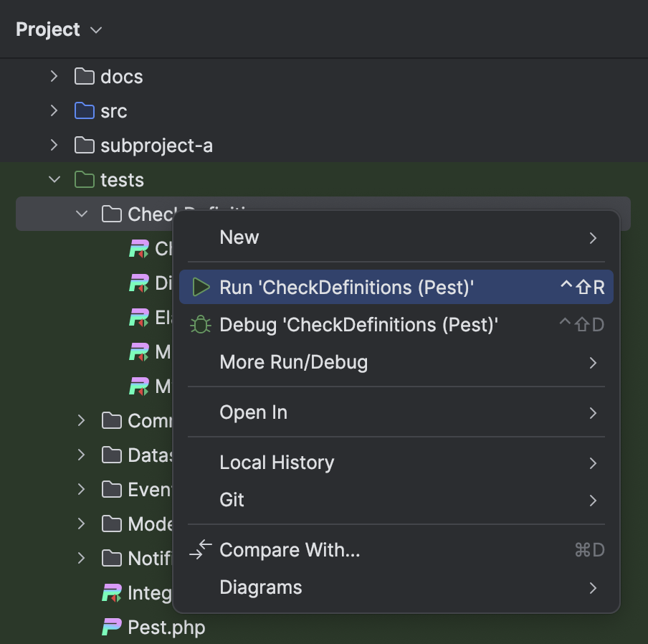Collapse the tests folder
Image resolution: width=648 pixels, height=644 pixels.
coord(54,180)
